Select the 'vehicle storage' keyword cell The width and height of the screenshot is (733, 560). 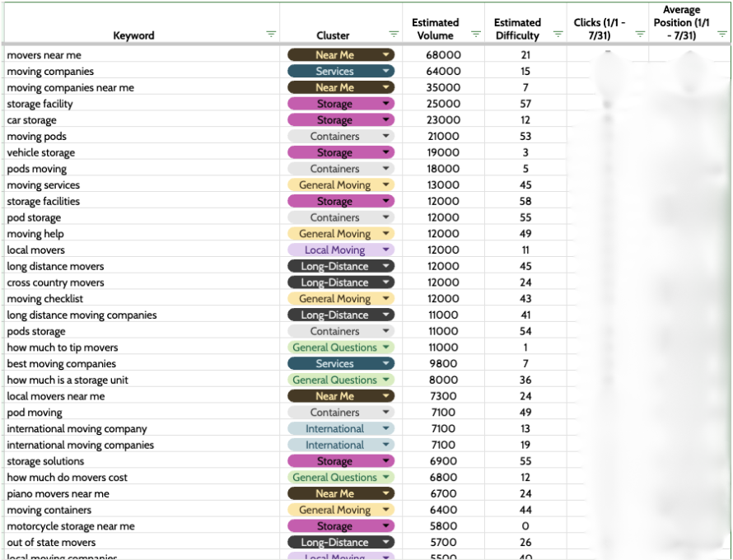pos(142,152)
